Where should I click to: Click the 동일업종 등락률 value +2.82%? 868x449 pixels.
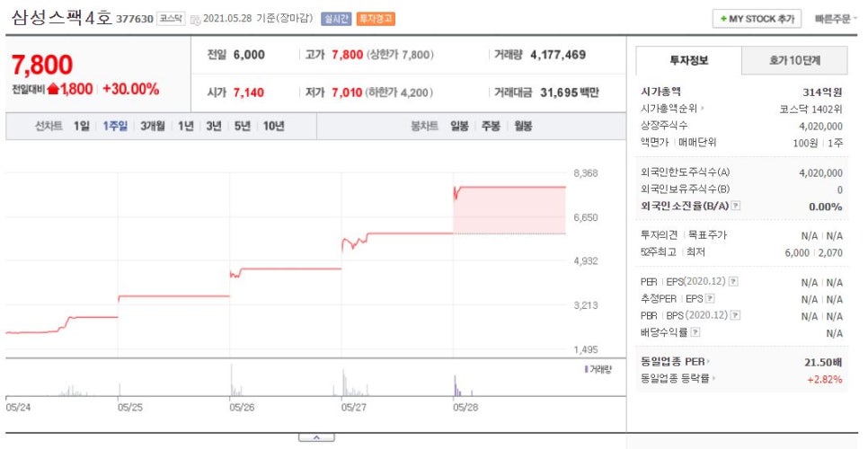tap(825, 379)
